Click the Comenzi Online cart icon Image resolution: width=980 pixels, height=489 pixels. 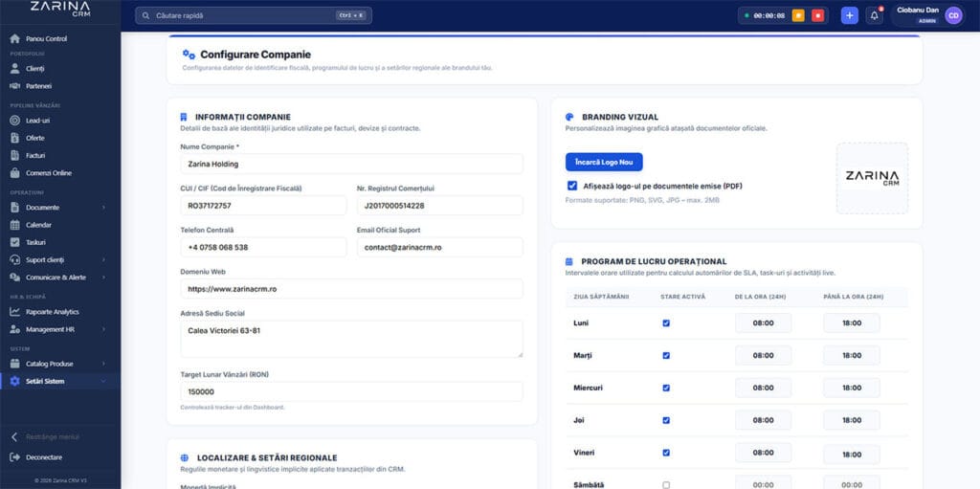[15, 173]
